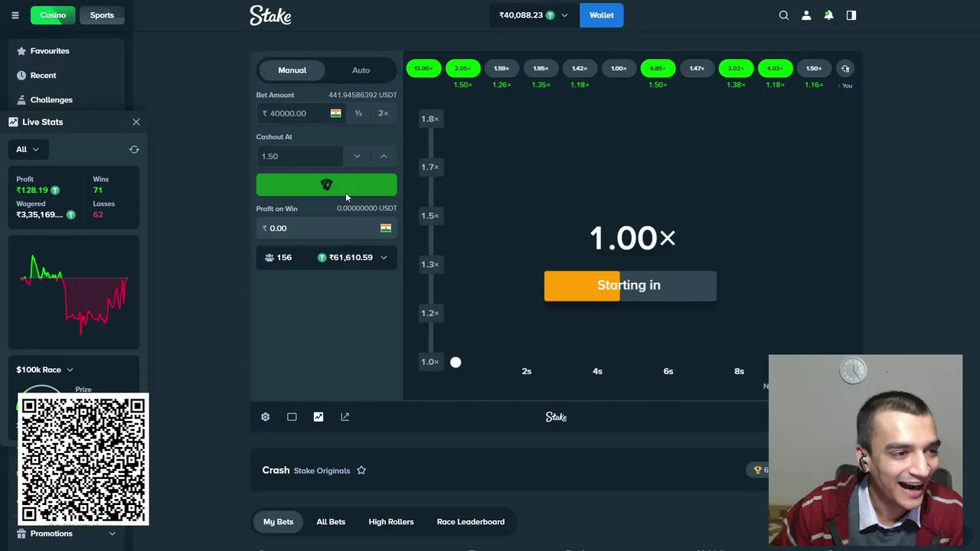This screenshot has width=980, height=551.
Task: Click the 1.47× previous round pill
Action: pos(697,69)
